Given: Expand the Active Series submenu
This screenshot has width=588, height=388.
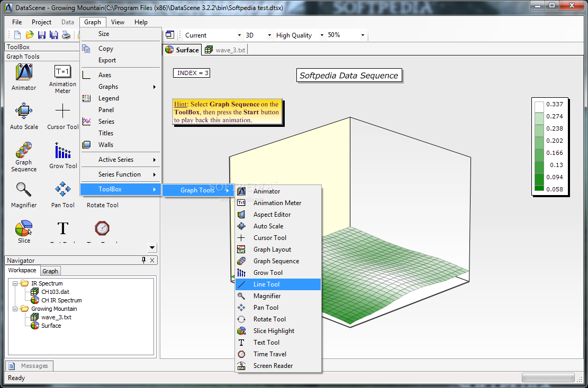Looking at the screenshot, I should coord(121,160).
